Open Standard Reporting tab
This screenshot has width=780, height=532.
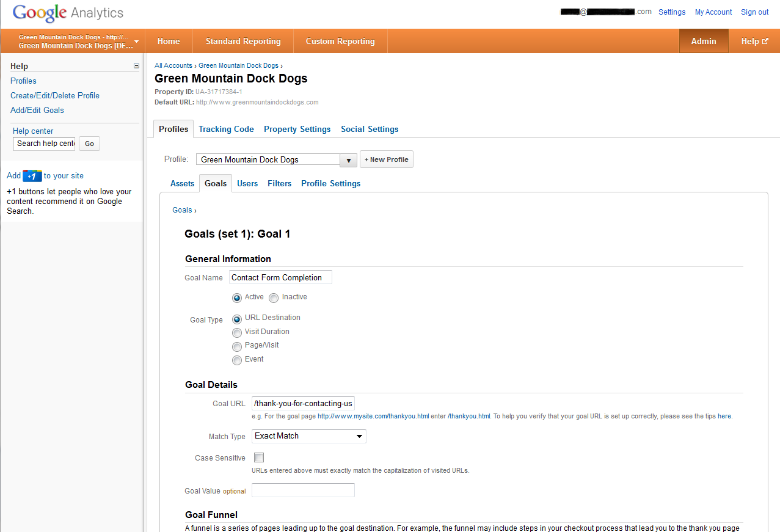click(243, 42)
